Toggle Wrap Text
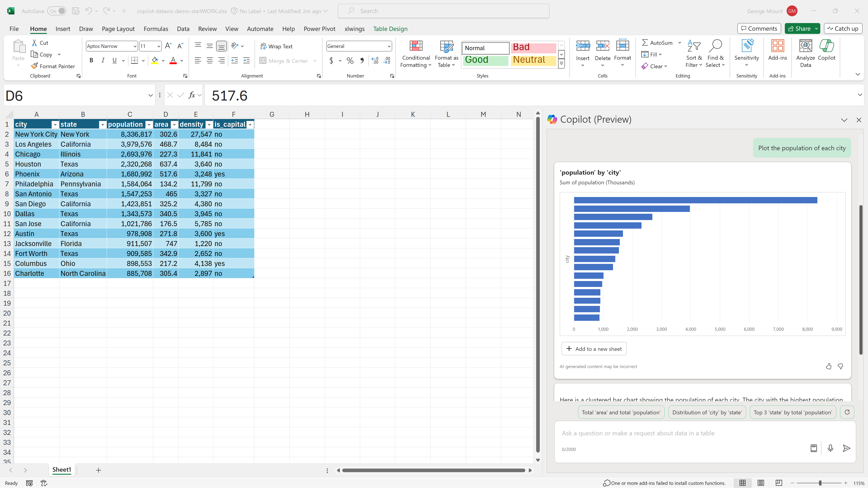Screen dimensions: 868x488 pyautogui.click(x=276, y=47)
